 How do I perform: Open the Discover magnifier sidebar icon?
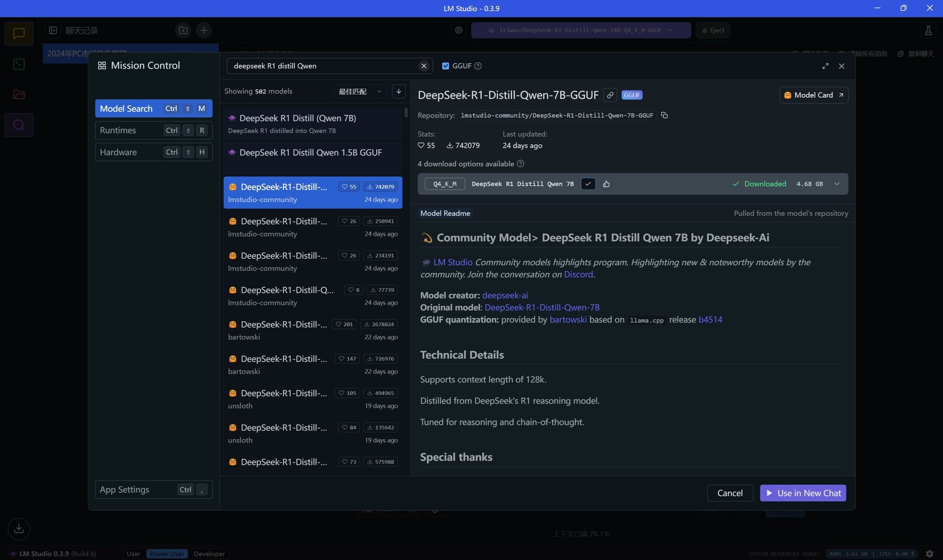(19, 125)
